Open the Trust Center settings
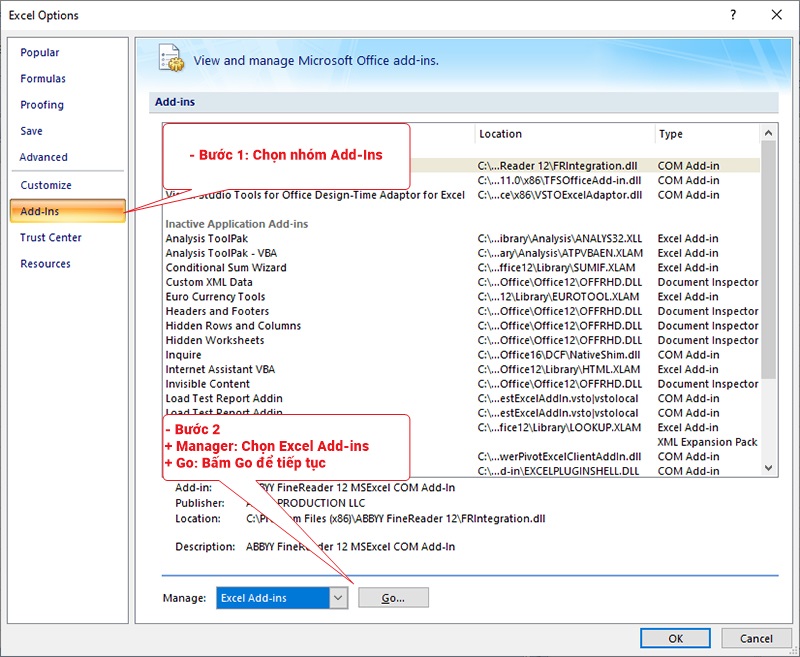This screenshot has width=800, height=657. [x=51, y=238]
